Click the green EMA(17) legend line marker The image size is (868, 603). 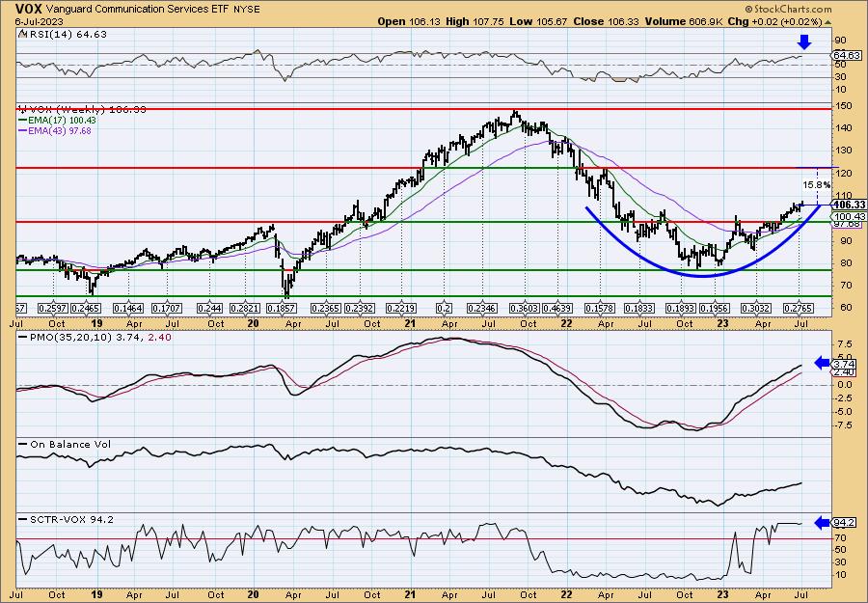pos(22,121)
